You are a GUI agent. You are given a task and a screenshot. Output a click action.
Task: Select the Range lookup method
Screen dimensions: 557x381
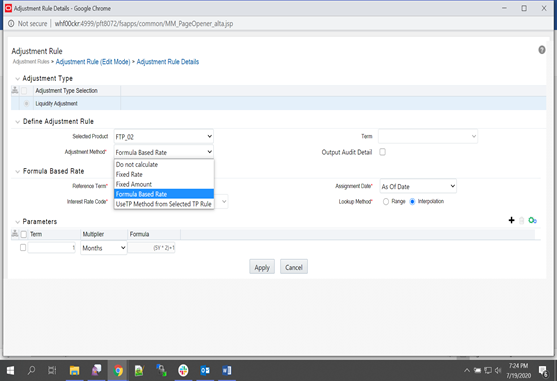click(386, 202)
